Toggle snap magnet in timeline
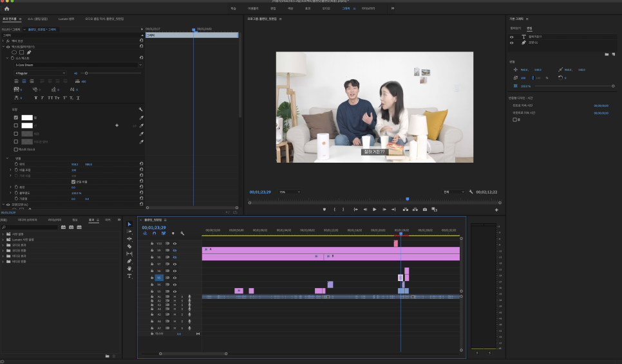Image resolution: width=622 pixels, height=364 pixels. tap(155, 233)
